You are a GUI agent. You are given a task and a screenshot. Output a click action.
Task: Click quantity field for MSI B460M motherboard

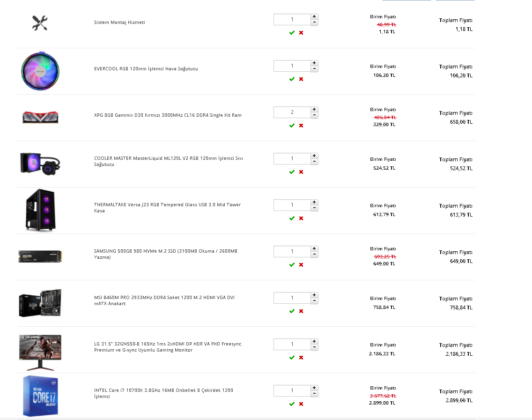(292, 298)
